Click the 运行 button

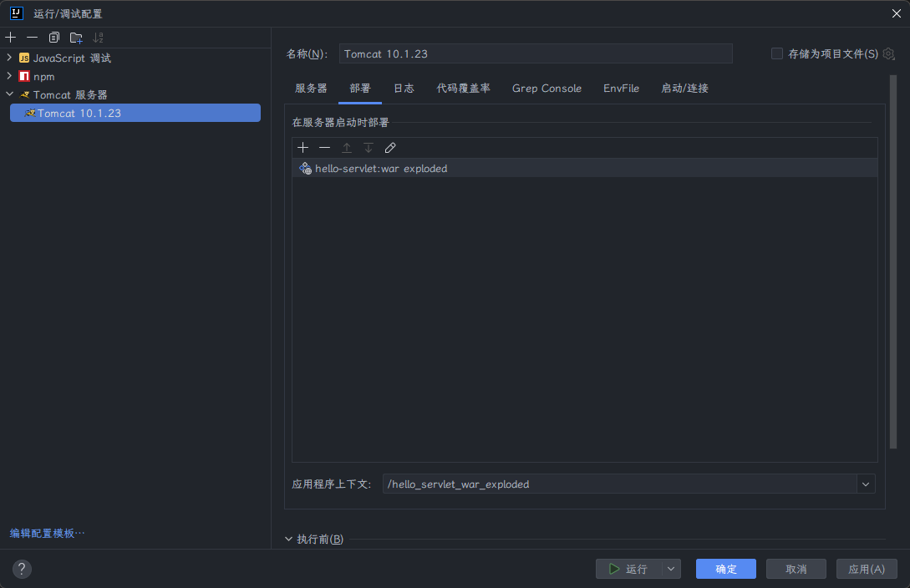click(629, 569)
